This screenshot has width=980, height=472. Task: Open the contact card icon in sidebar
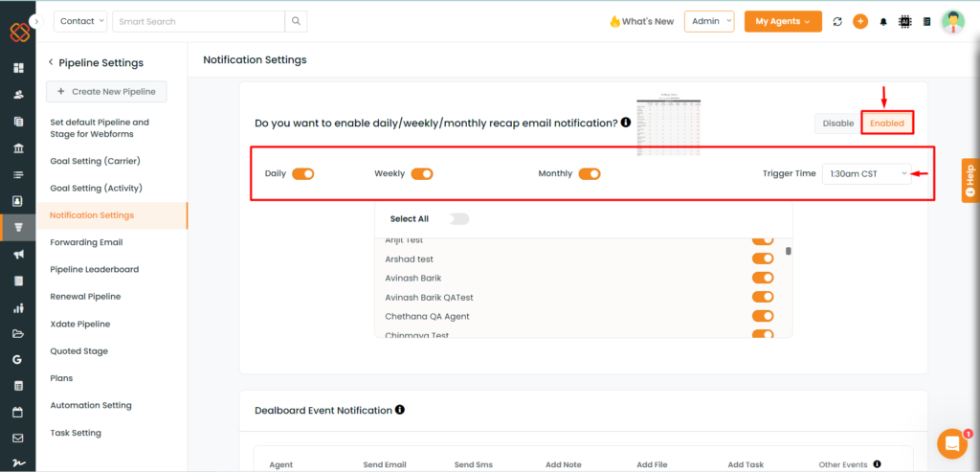(18, 201)
